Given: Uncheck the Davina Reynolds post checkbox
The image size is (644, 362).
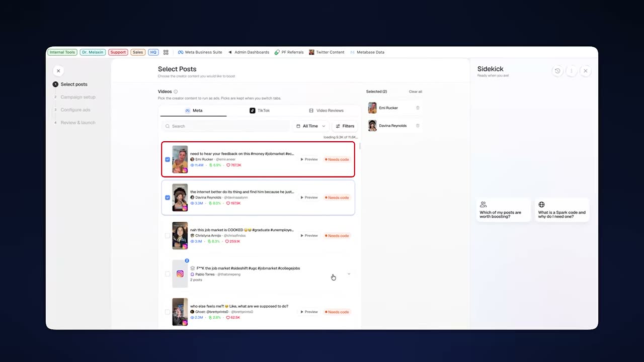Looking at the screenshot, I should coord(168,198).
